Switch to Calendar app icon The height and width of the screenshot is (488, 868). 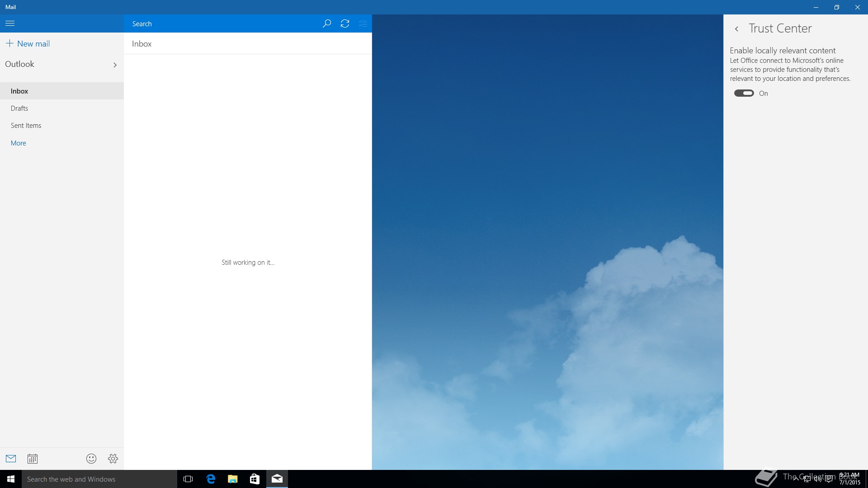click(33, 459)
